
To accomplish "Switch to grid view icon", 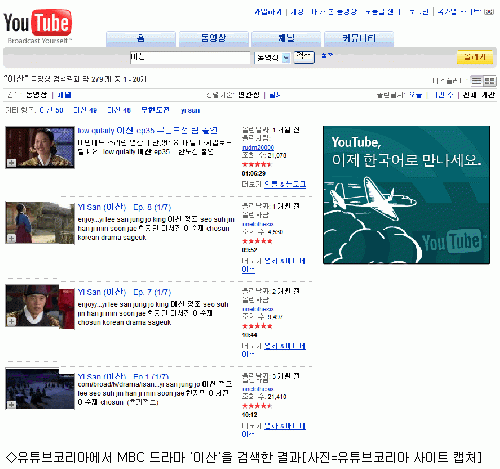I will click(490, 81).
